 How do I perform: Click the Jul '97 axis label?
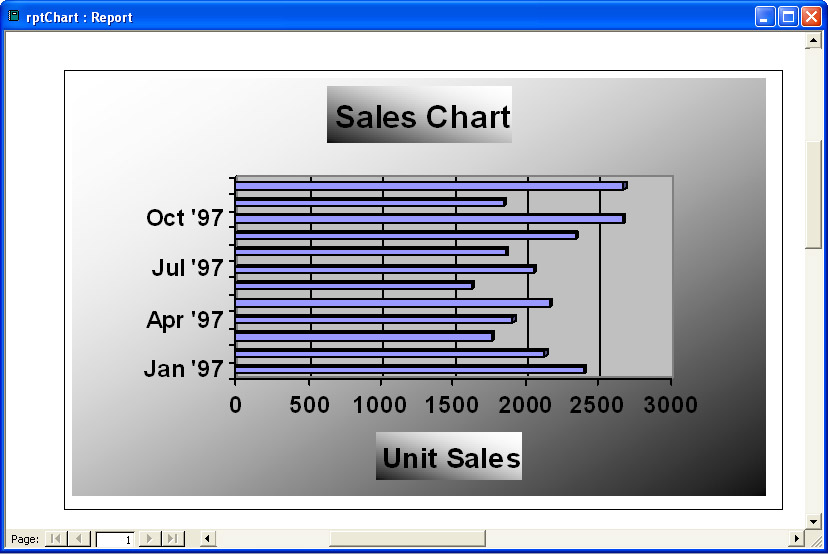click(187, 268)
